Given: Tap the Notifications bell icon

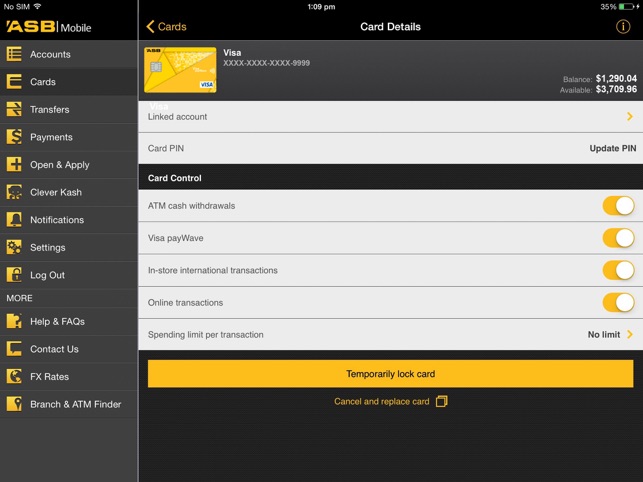Looking at the screenshot, I should click(14, 219).
